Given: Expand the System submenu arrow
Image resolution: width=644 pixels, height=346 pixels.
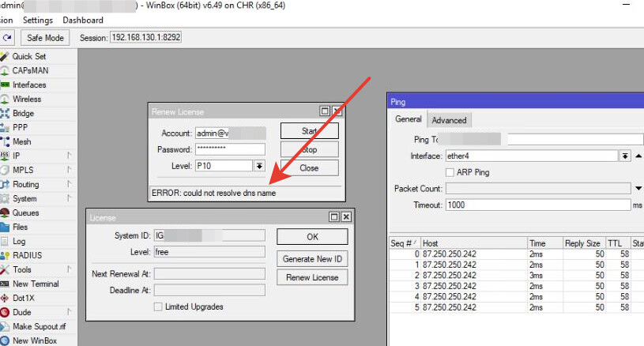Looking at the screenshot, I should pos(69,198).
